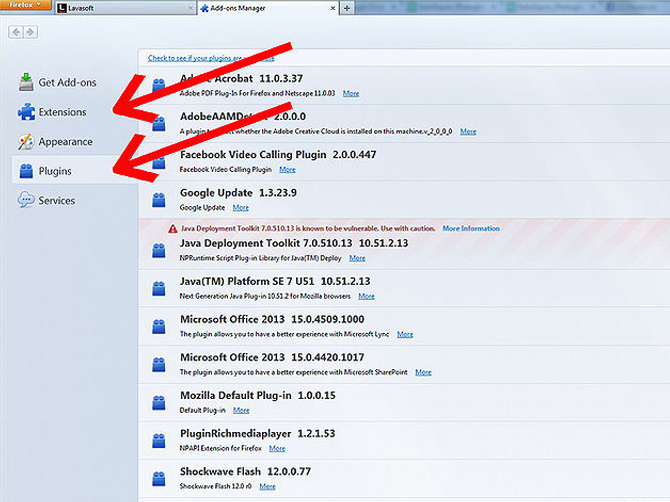
Task: Click plugin icon beside Microsoft Office 2013 15.0.4509.1000
Action: click(x=159, y=326)
